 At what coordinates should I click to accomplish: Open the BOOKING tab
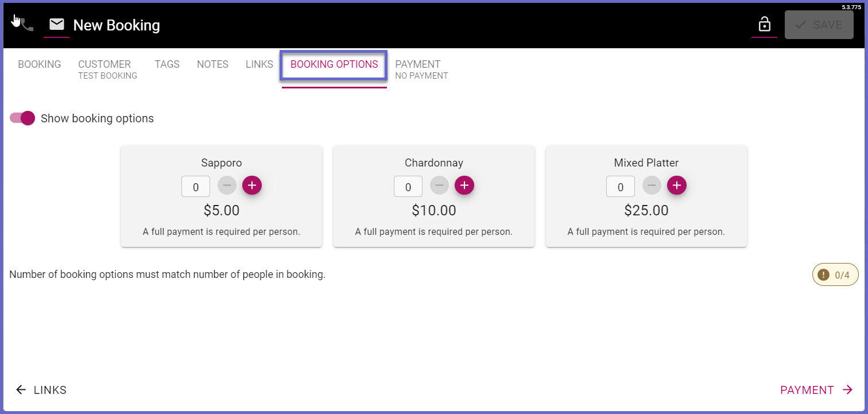[x=40, y=64]
